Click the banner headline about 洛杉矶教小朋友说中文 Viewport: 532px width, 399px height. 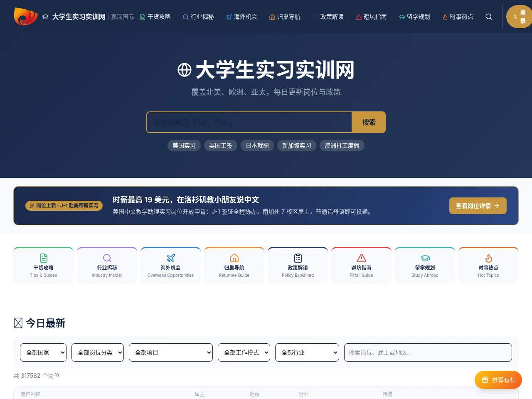click(x=186, y=199)
